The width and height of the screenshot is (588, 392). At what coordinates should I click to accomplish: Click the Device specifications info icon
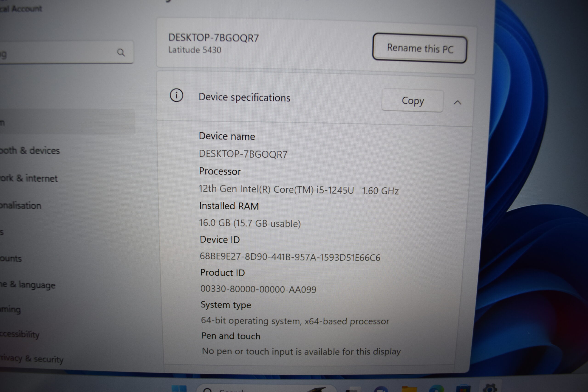tap(176, 95)
